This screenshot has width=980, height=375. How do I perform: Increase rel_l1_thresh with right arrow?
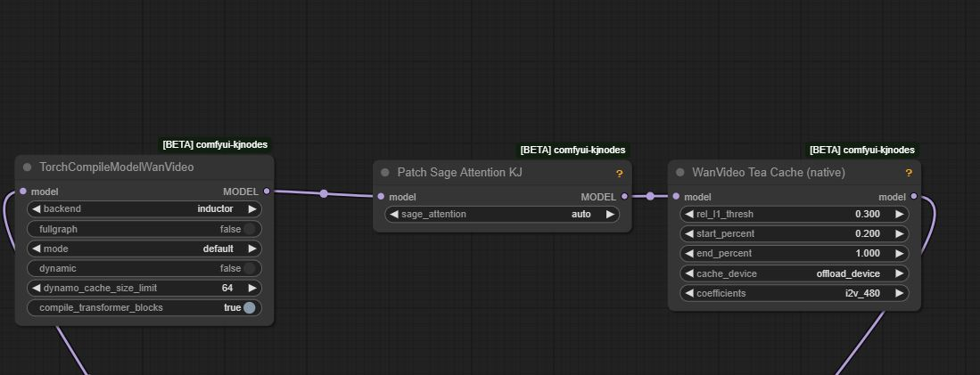pos(900,214)
